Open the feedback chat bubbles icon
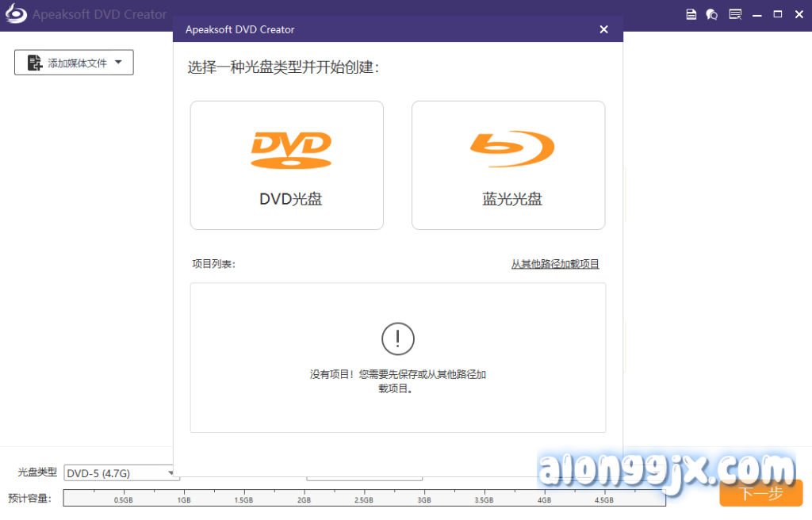Image resolution: width=812 pixels, height=520 pixels. [x=712, y=14]
